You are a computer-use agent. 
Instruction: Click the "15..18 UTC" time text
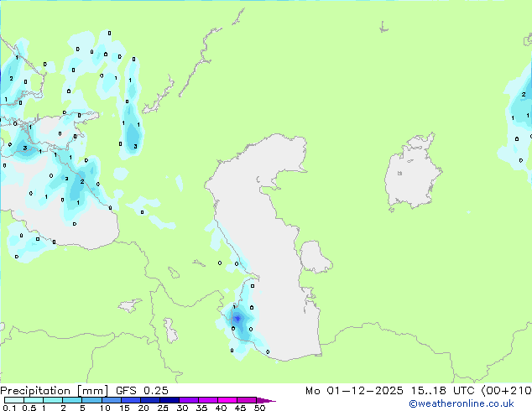click(442, 391)
